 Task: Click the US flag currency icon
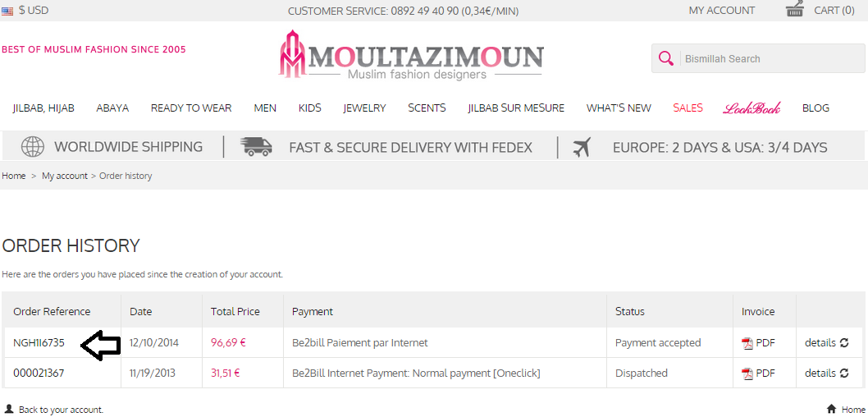click(7, 11)
